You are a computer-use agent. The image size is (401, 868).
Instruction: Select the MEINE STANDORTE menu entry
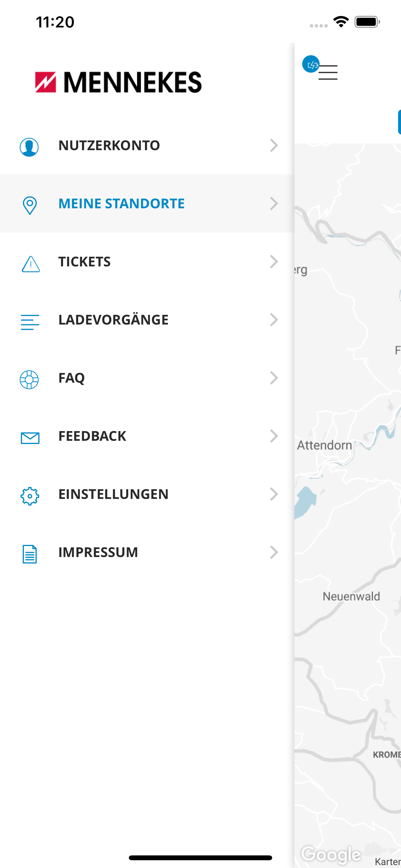coord(121,203)
